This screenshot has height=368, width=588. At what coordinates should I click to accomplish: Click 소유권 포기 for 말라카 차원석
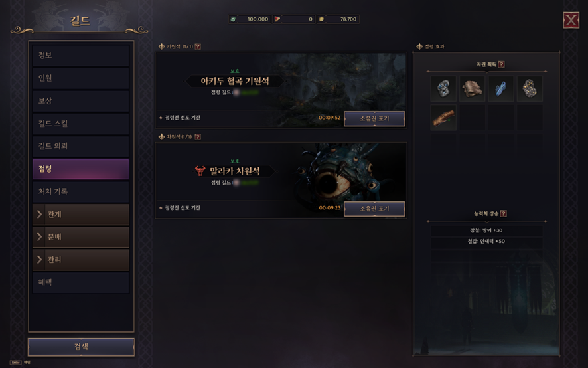pyautogui.click(x=374, y=209)
